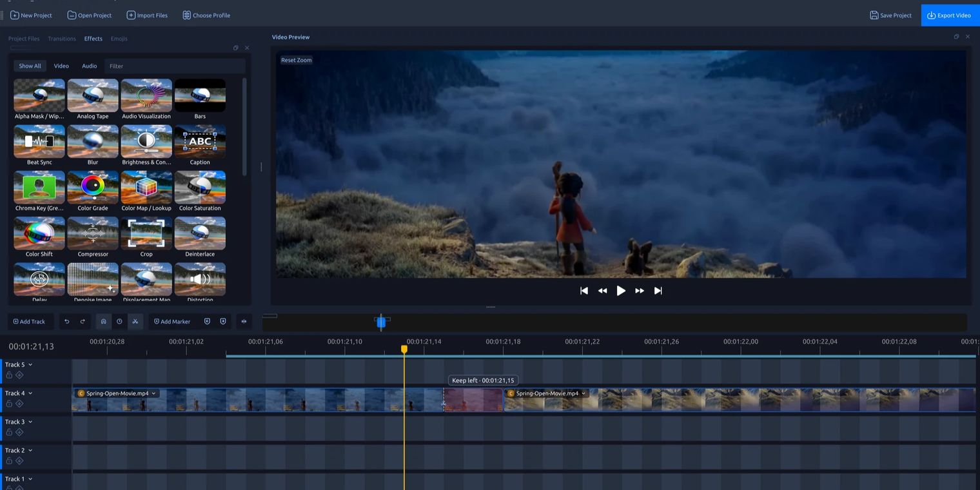The width and height of the screenshot is (980, 490).
Task: Click the blue timeline zoom slider handle
Action: [x=381, y=322]
